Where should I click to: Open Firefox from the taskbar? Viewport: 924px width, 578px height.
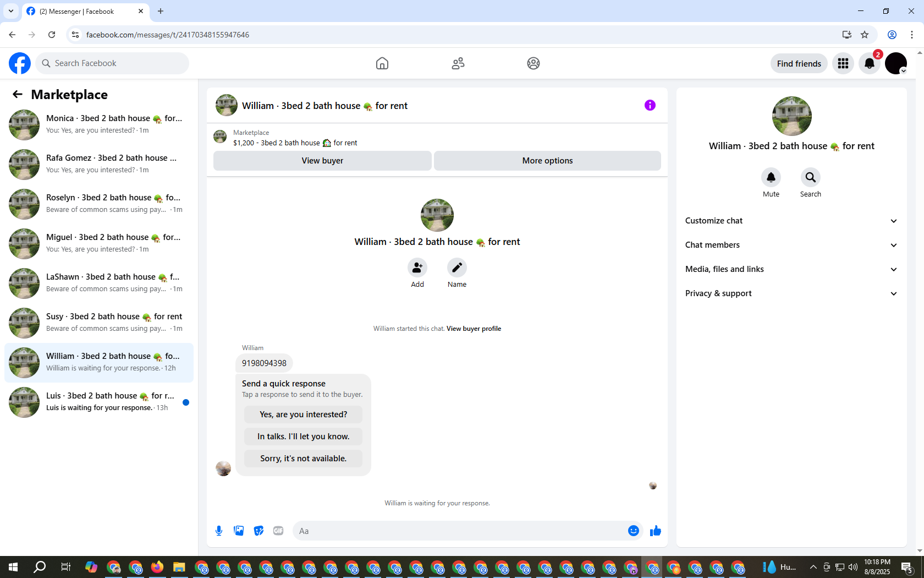[157, 567]
